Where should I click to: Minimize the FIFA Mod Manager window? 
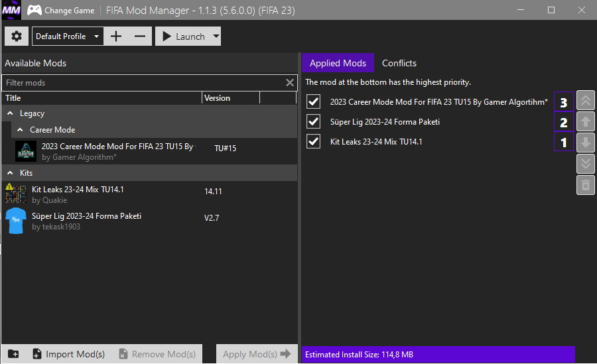[521, 10]
